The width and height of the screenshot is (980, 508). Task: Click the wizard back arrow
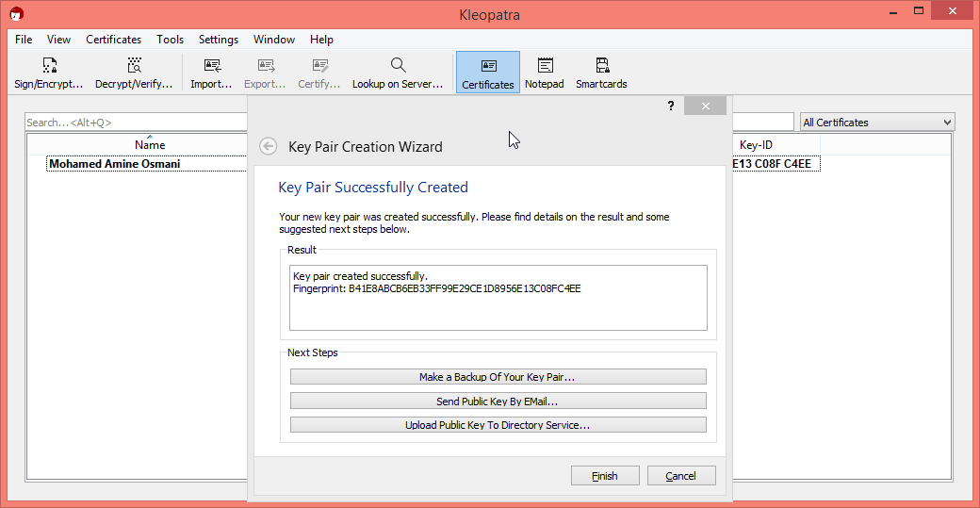(x=269, y=146)
